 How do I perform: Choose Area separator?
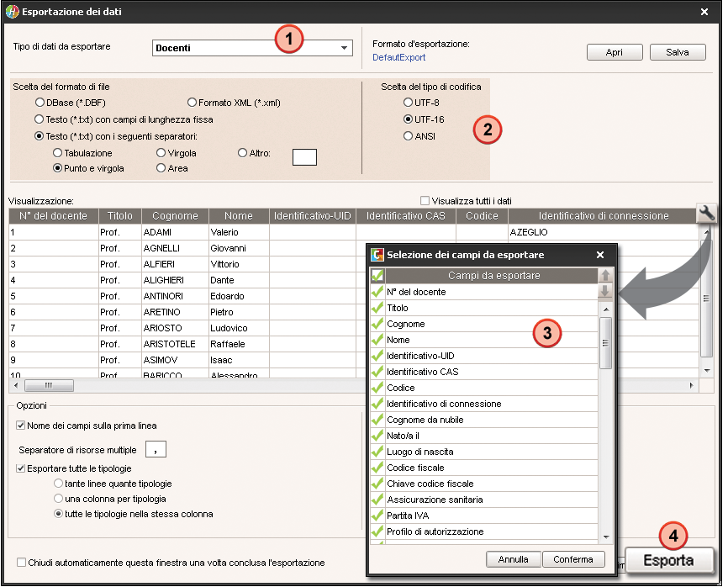tap(161, 168)
